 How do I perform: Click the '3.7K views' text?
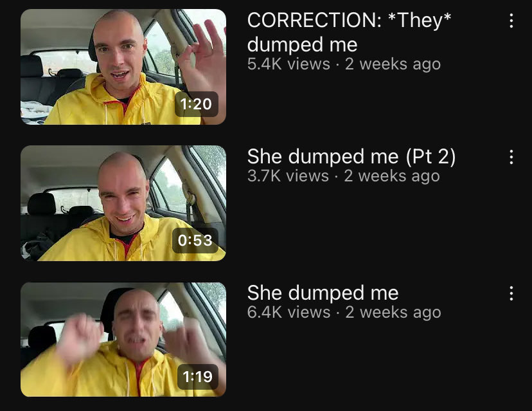pyautogui.click(x=288, y=176)
